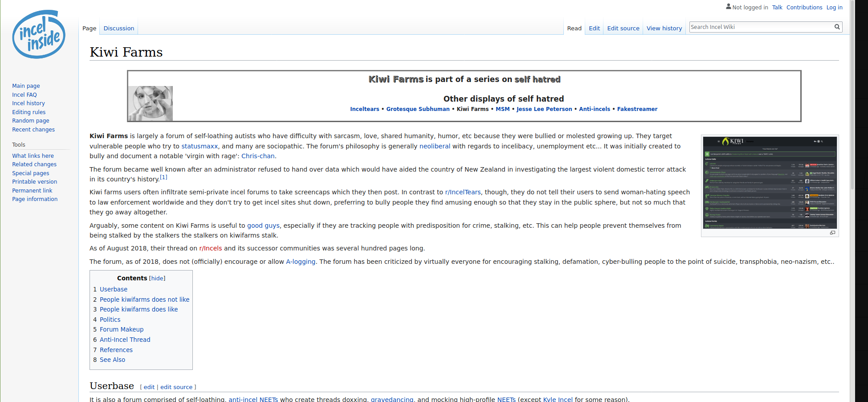Click the Incel Wiki logo

[x=39, y=35]
